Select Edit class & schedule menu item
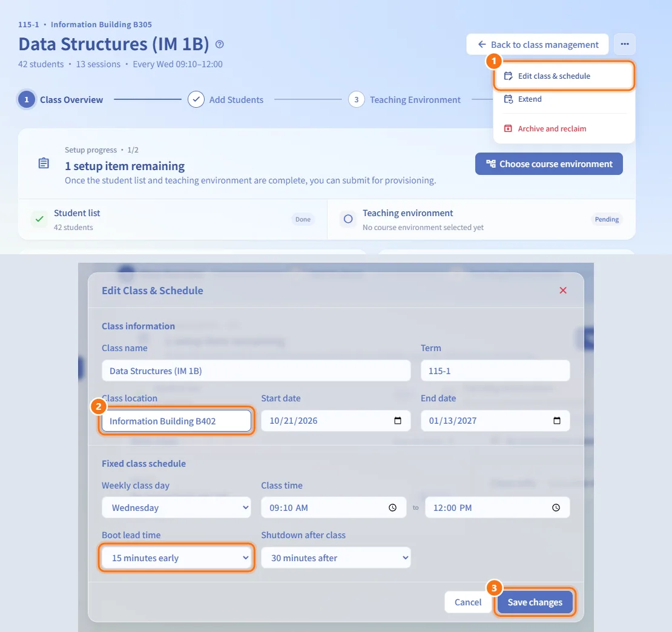The height and width of the screenshot is (632, 672). tap(564, 76)
